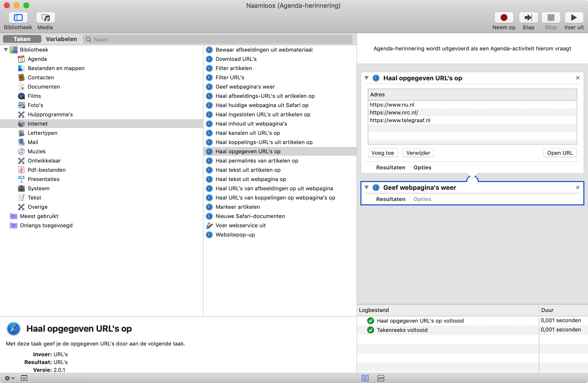The height and width of the screenshot is (383, 588).
Task: Select the Taken tab
Action: 22,39
